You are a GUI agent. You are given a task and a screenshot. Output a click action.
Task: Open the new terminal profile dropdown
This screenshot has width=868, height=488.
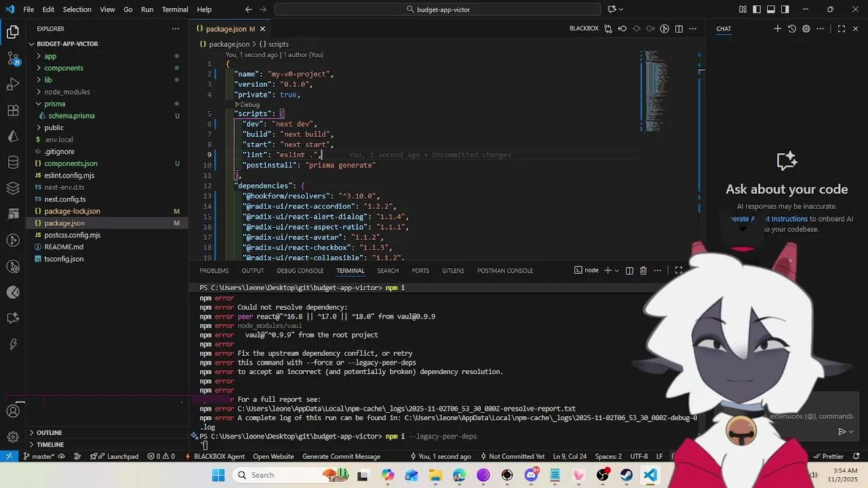pyautogui.click(x=616, y=270)
